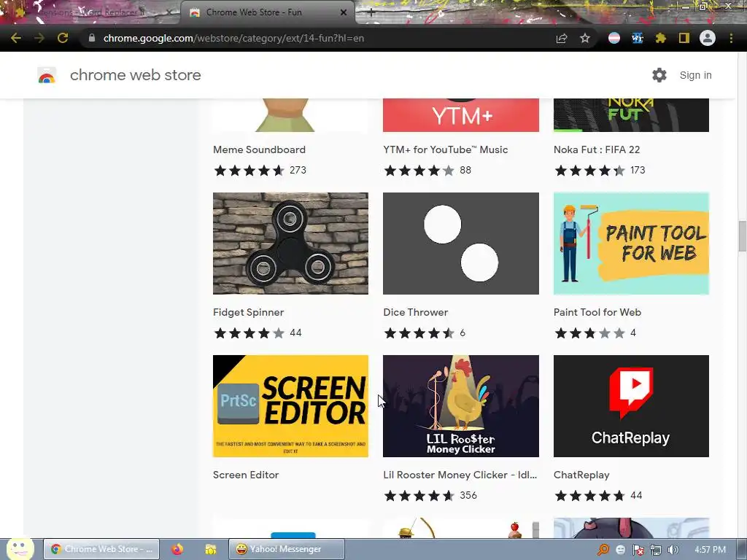Viewport: 747px width, 560px height.
Task: Open the folder icon on taskbar
Action: click(211, 549)
